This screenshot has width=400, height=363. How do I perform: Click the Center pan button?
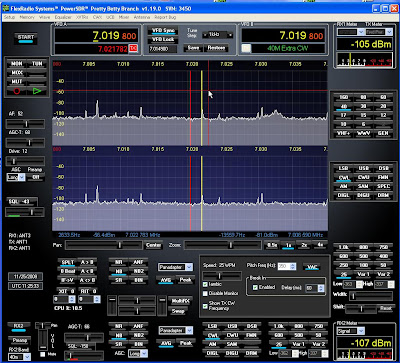(154, 246)
